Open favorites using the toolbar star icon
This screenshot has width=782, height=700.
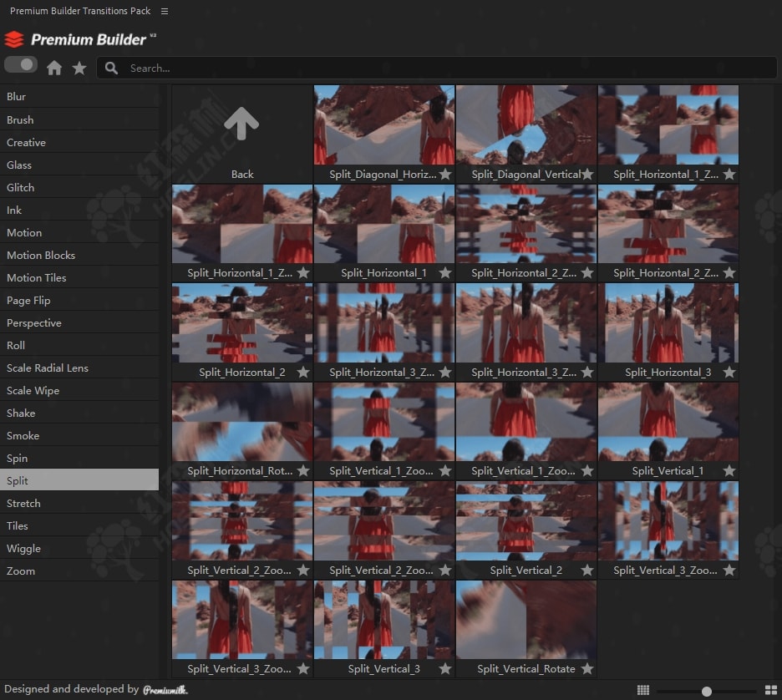[x=79, y=68]
